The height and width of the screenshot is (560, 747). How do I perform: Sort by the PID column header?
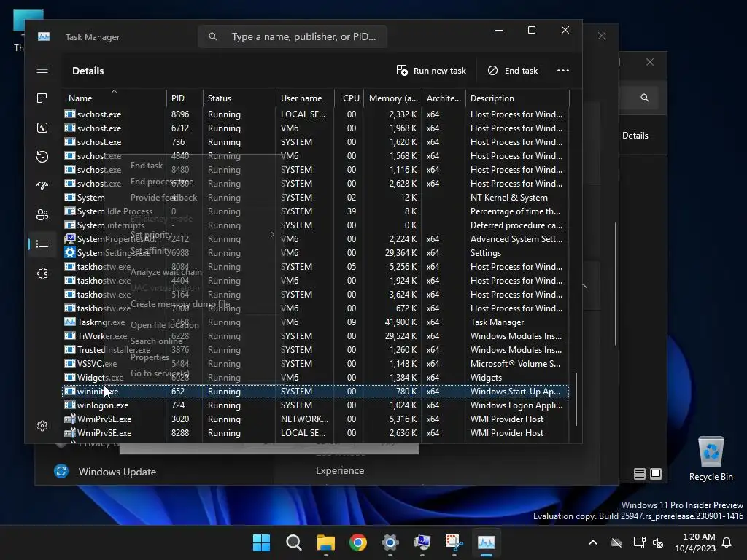(185, 98)
